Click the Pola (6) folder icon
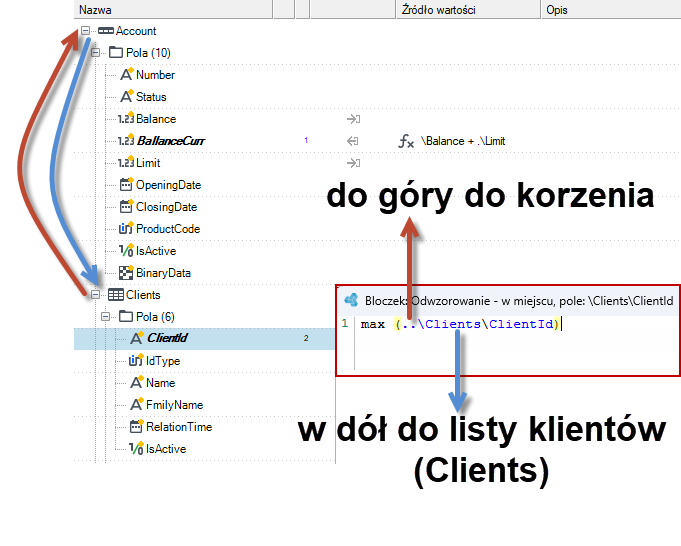 126,316
